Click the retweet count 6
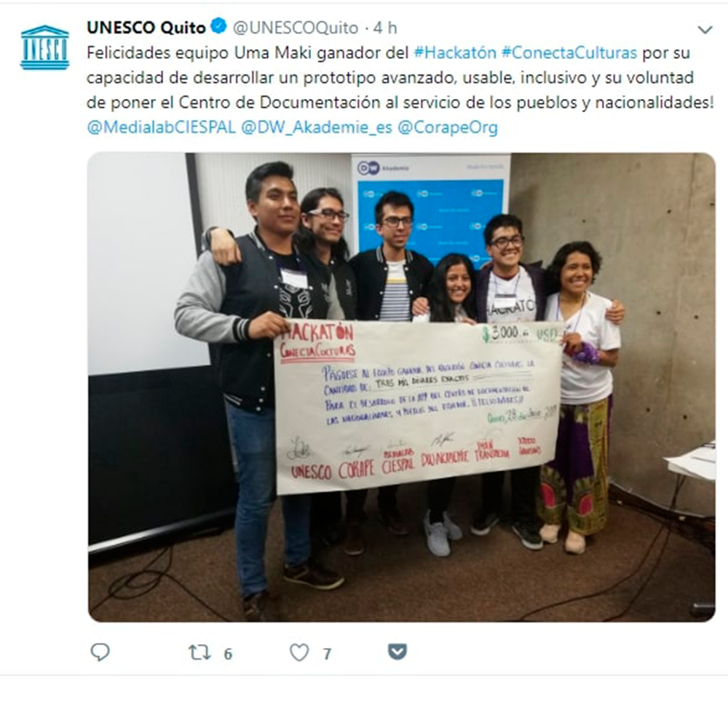728x728 pixels. click(x=227, y=654)
